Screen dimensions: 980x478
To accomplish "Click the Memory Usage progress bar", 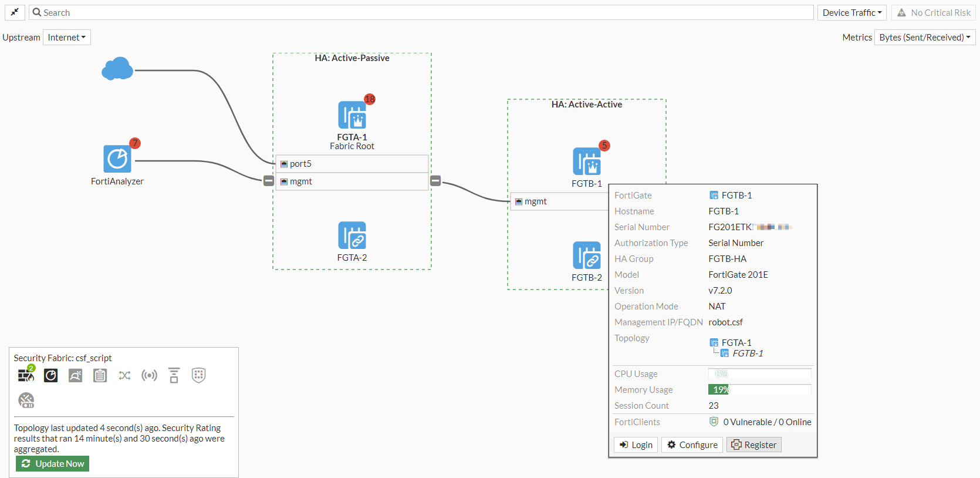I will pyautogui.click(x=759, y=390).
